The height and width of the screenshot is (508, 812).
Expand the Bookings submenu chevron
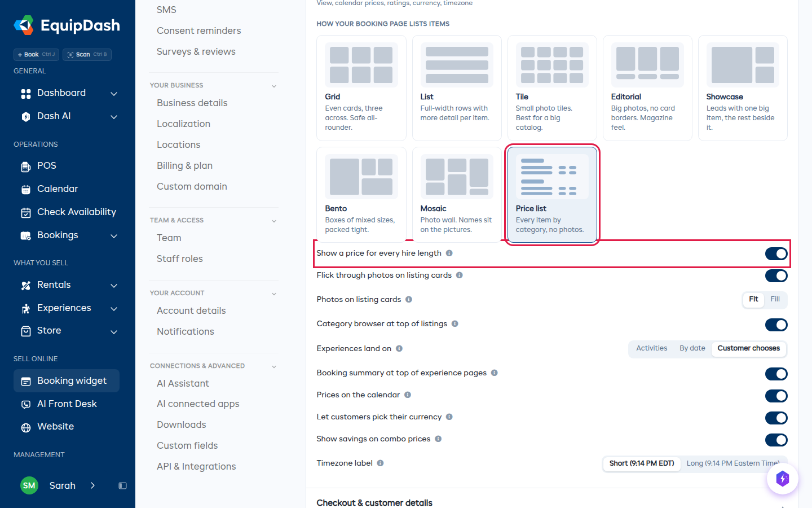click(114, 236)
